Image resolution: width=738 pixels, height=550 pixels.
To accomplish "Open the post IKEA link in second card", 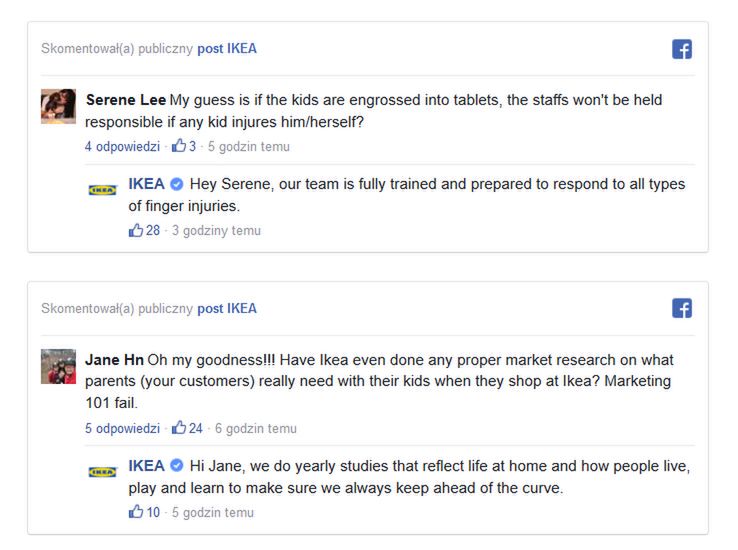I will tap(227, 309).
